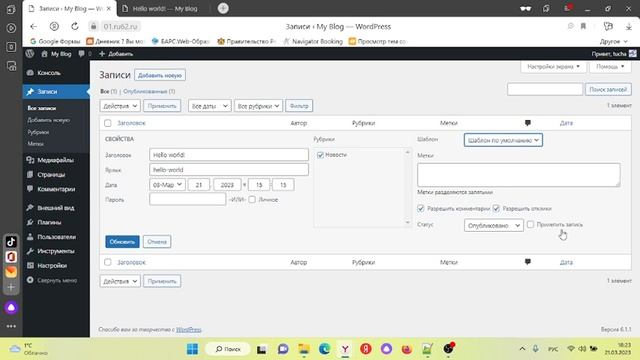640x360 pixels.
Task: Sort posts by the top Дата column
Action: pos(566,123)
